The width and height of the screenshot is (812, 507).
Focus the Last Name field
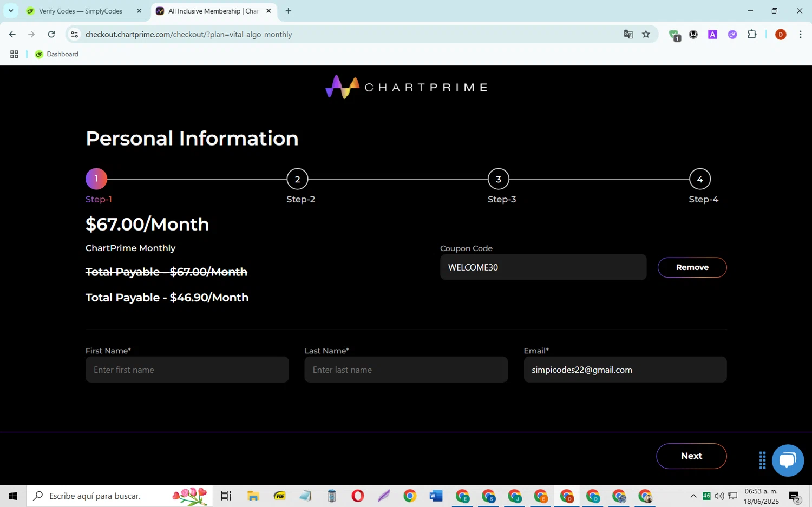click(406, 370)
